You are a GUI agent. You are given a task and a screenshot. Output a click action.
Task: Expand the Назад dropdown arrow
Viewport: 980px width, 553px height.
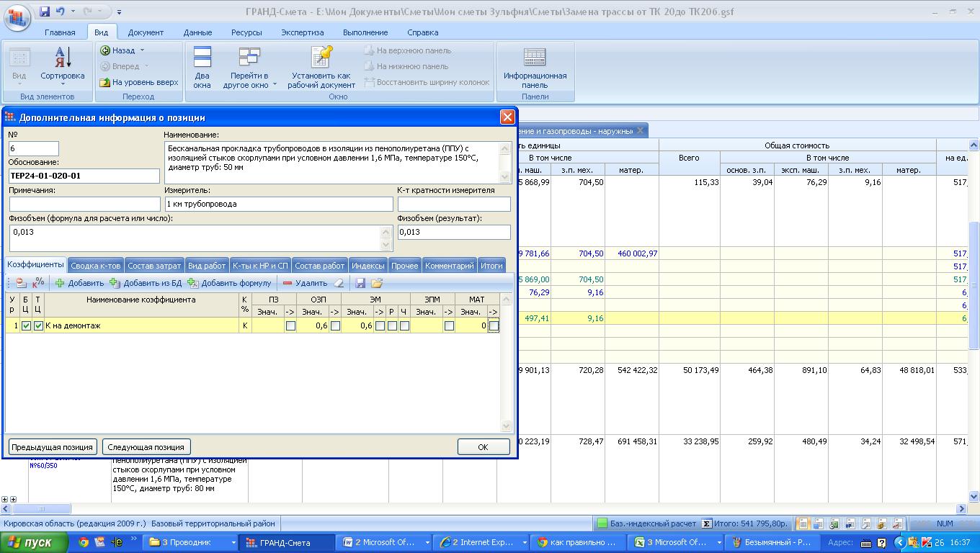click(142, 50)
